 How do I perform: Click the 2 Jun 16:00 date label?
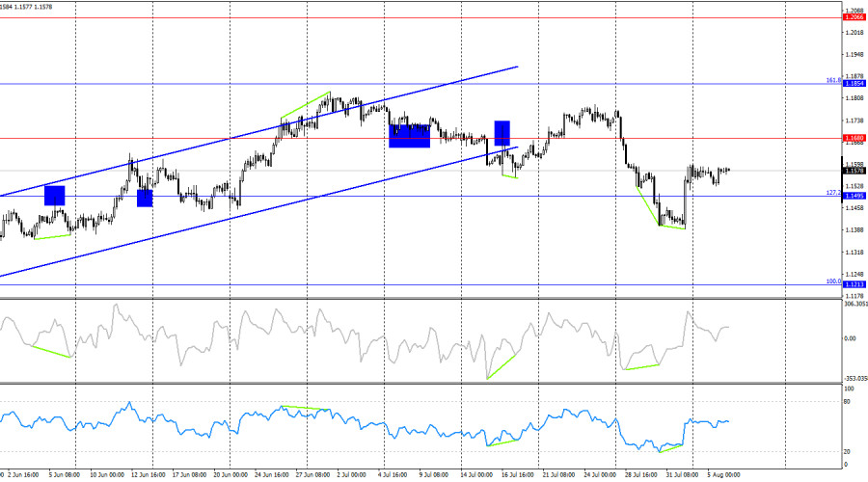pyautogui.click(x=23, y=475)
